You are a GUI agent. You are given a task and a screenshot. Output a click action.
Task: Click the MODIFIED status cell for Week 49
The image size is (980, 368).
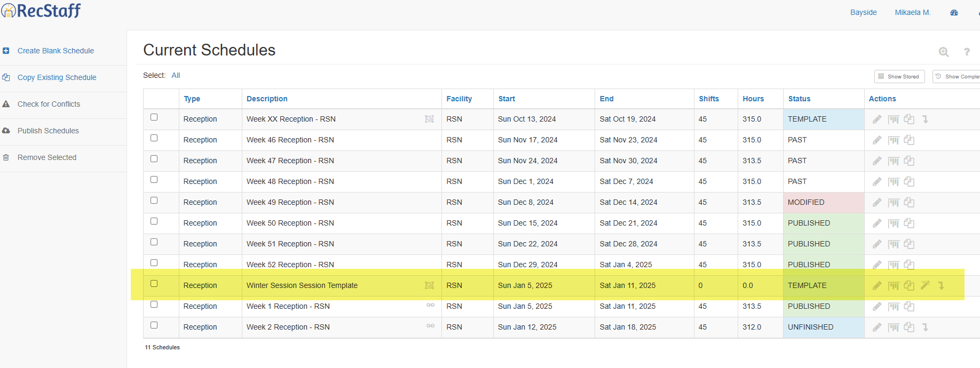click(824, 203)
